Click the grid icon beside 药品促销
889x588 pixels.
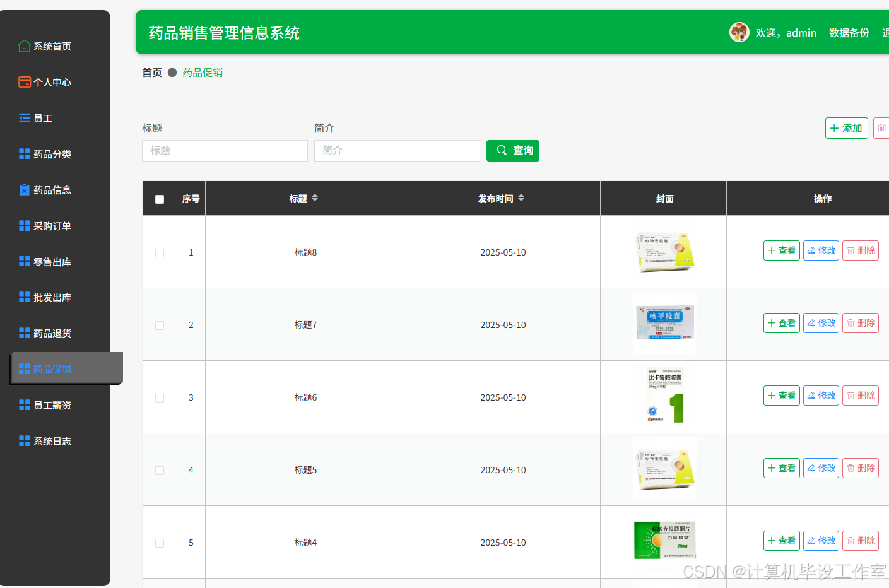pos(25,369)
